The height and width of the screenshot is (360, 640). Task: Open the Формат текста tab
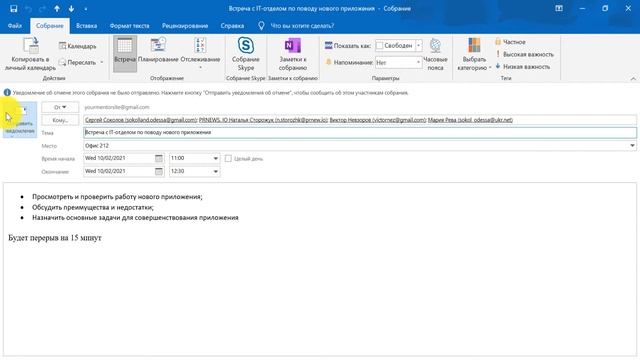coord(129,26)
